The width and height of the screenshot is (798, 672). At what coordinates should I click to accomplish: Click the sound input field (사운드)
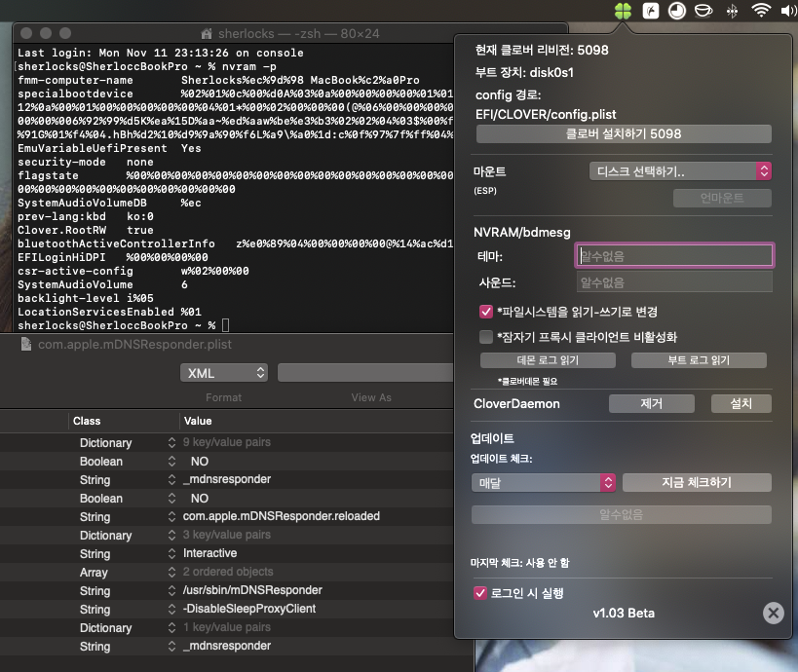(674, 281)
